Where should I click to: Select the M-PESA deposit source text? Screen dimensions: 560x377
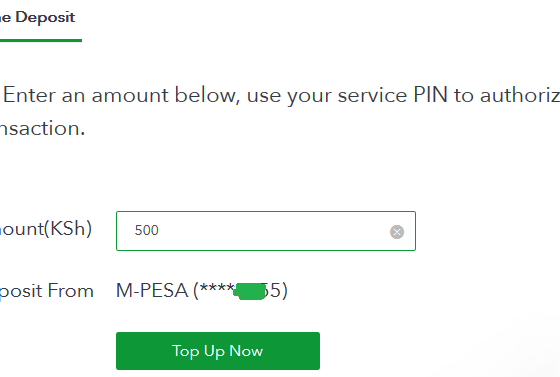pyautogui.click(x=202, y=291)
